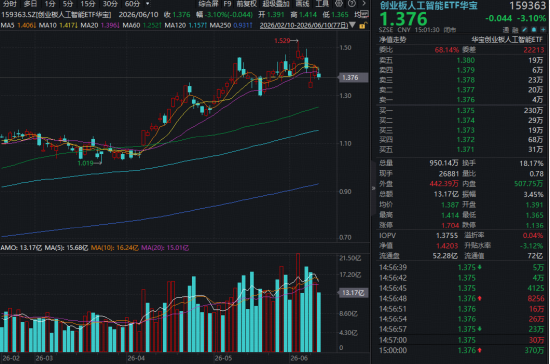Select the 买四 1.372 bid row

[461, 140]
